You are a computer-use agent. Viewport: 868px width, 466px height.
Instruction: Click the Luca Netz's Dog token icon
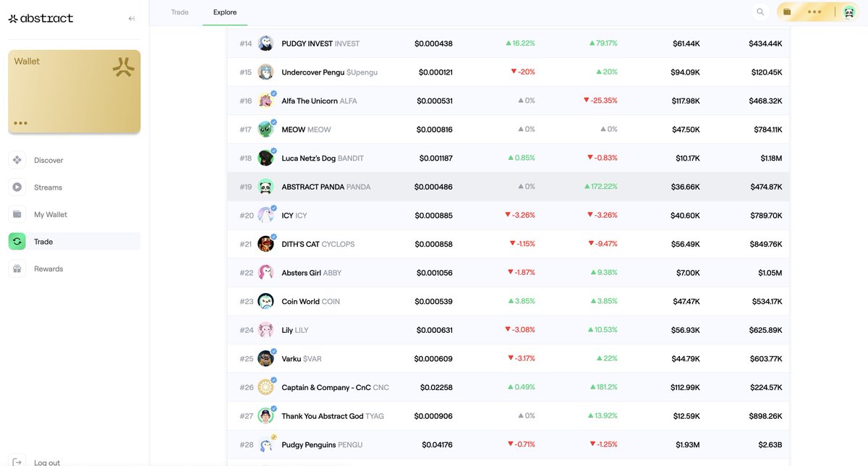pos(265,158)
